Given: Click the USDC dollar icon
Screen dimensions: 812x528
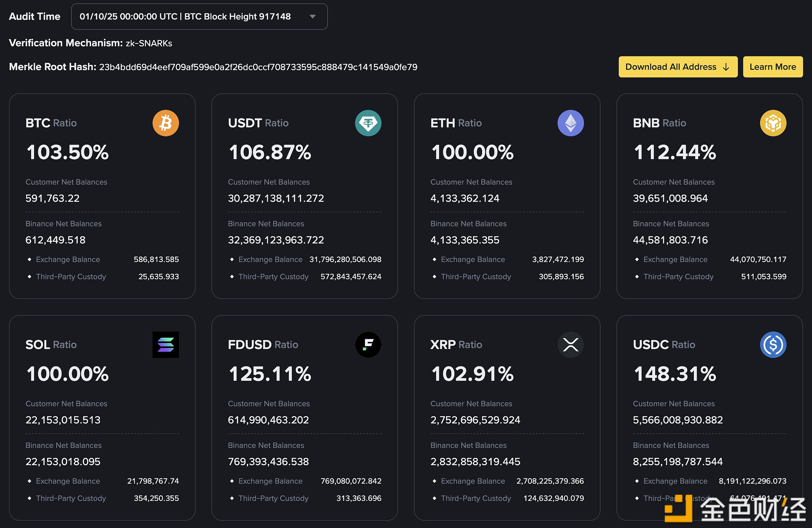Looking at the screenshot, I should tap(773, 344).
